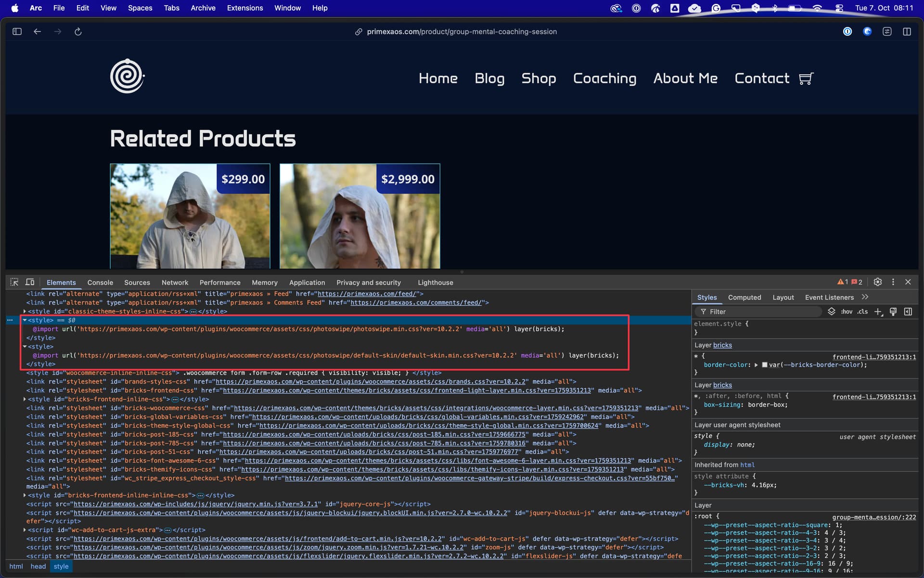The width and height of the screenshot is (924, 578).
Task: Click the border-color white color swatch
Action: pyautogui.click(x=764, y=365)
